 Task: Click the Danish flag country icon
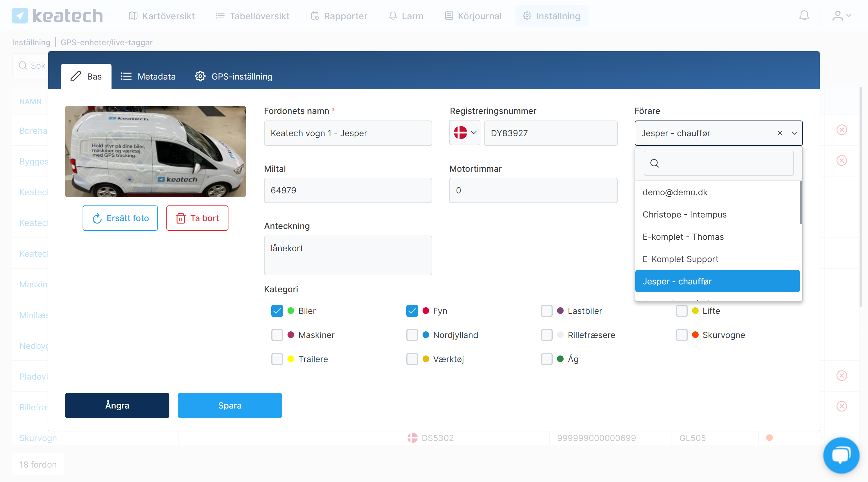tap(460, 133)
